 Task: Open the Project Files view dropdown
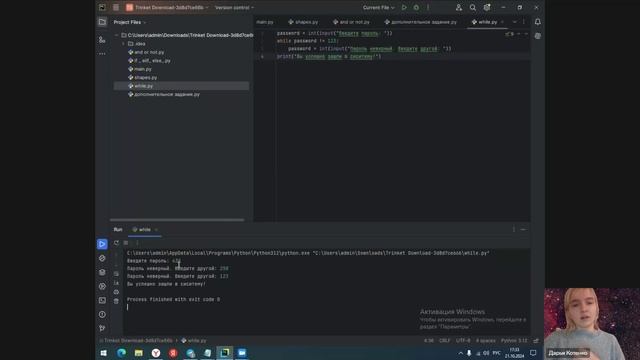[x=130, y=22]
